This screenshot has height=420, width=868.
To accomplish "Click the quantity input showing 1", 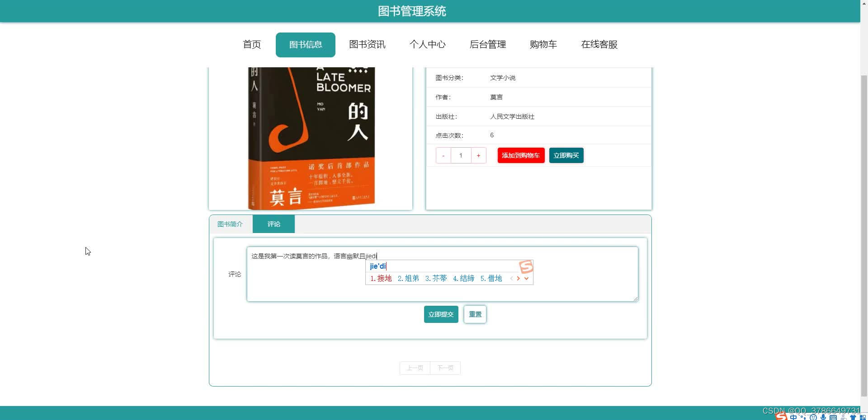I will coord(461,155).
